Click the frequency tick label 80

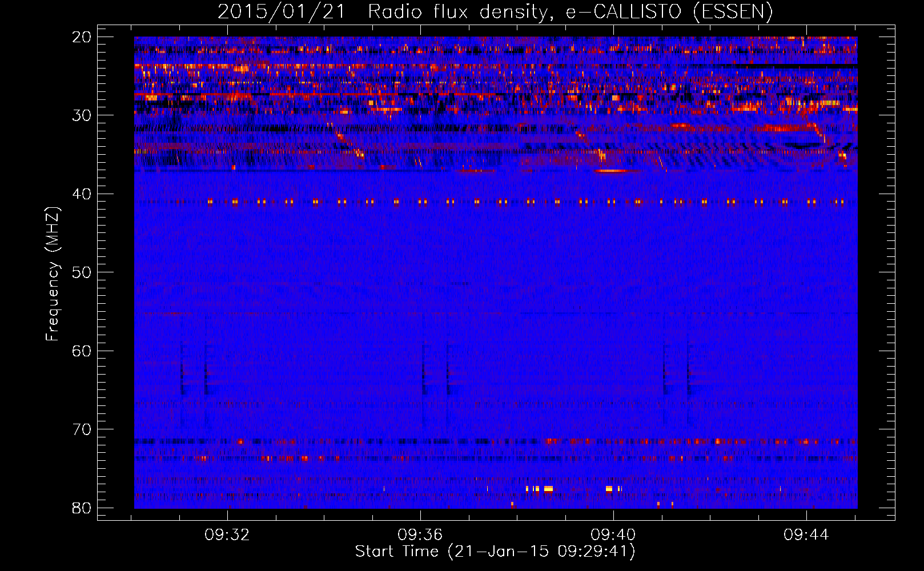tap(82, 508)
